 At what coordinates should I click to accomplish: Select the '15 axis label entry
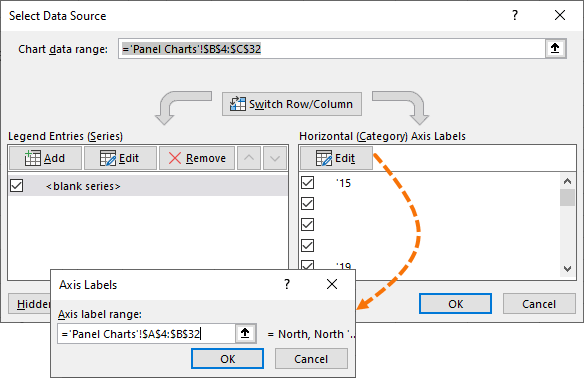343,183
